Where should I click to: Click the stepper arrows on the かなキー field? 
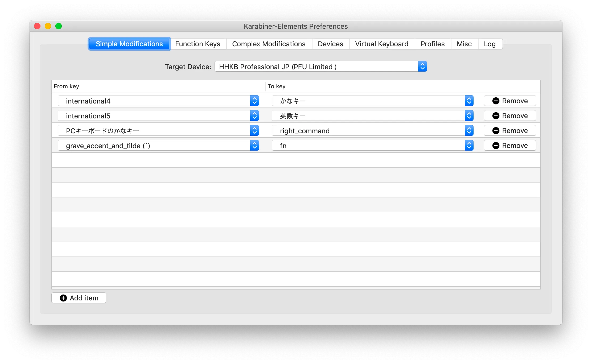click(469, 101)
